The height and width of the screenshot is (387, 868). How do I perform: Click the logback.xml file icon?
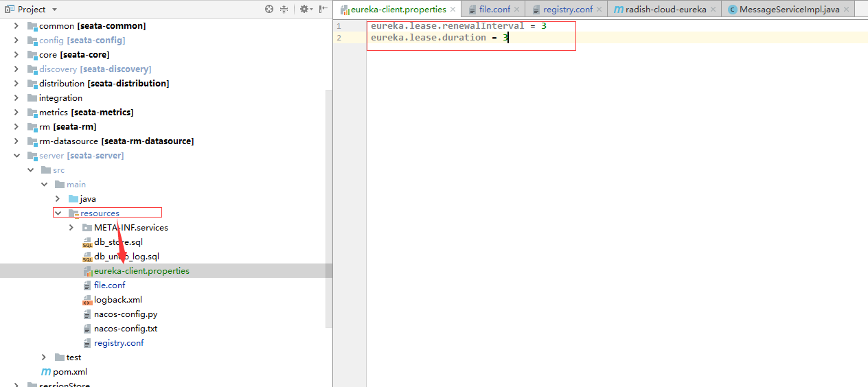click(87, 299)
